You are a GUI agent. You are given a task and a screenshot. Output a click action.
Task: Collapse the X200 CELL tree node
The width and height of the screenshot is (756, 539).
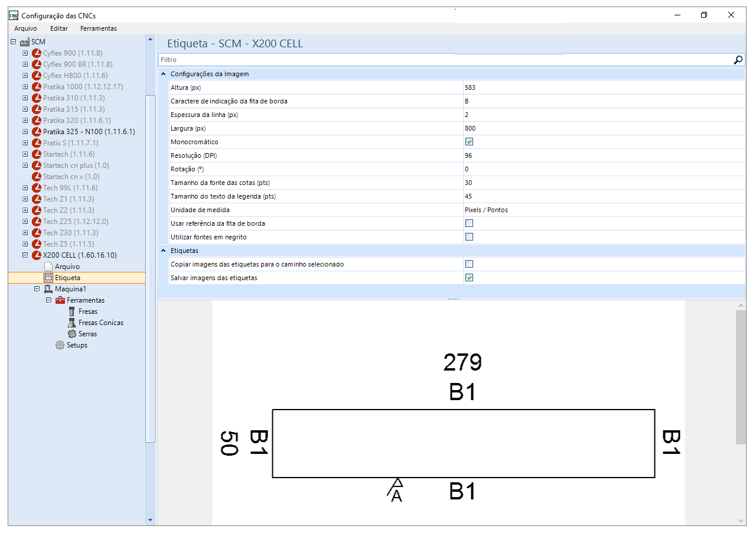[x=25, y=255]
